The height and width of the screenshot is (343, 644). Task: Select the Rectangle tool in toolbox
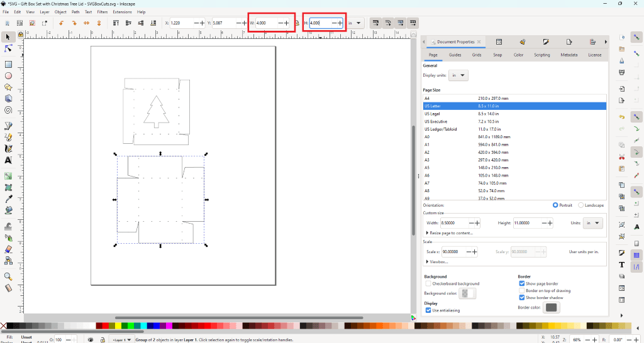[x=9, y=64]
